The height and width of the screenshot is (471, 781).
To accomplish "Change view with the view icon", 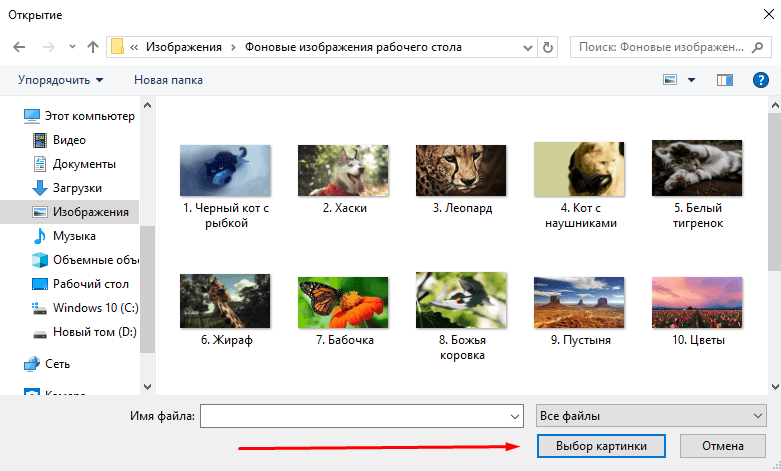I will [x=670, y=80].
